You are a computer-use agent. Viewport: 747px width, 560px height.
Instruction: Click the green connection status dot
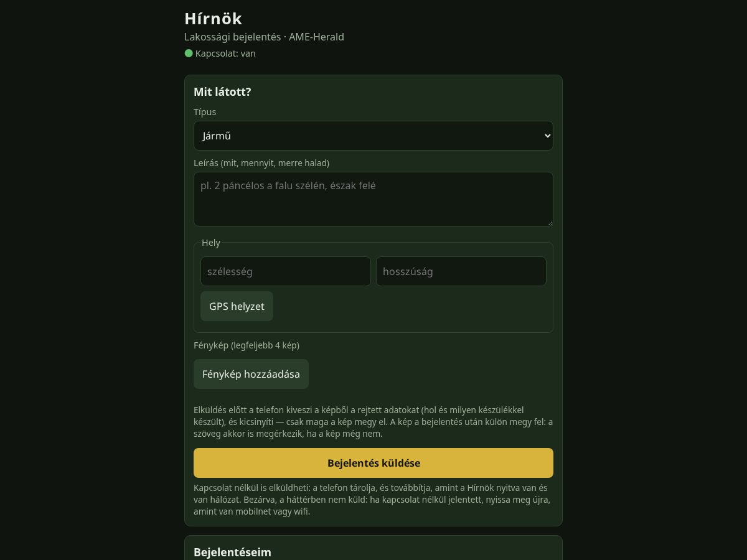coord(189,53)
